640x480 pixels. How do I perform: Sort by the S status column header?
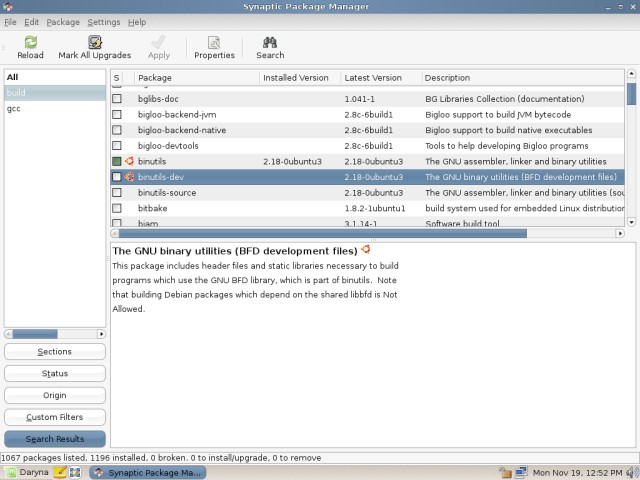pos(116,78)
